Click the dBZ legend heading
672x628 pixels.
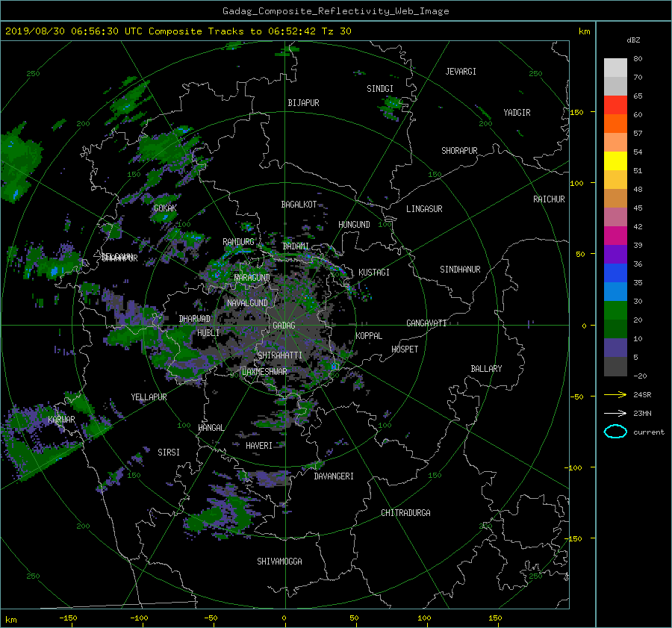[633, 40]
